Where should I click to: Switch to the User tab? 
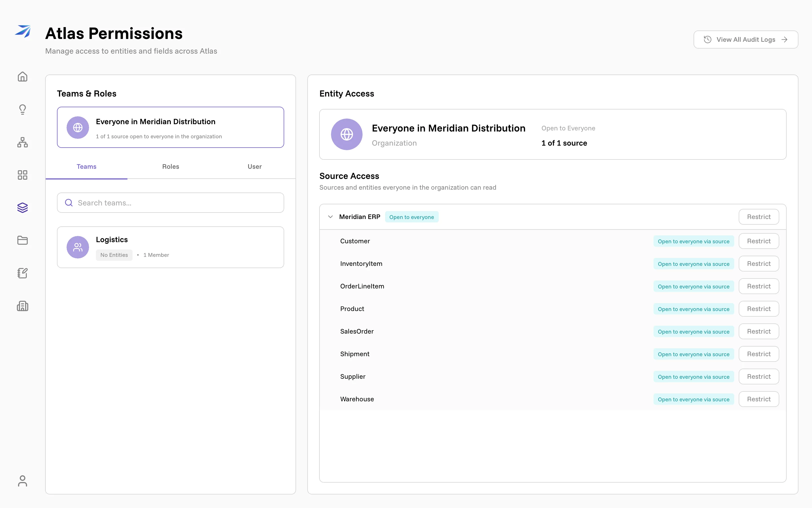pos(254,167)
